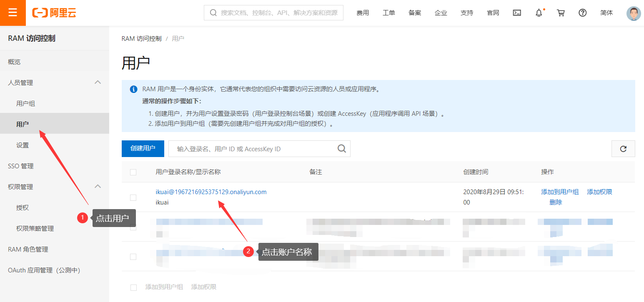Select 用户 in the sidebar
Image resolution: width=644 pixels, height=302 pixels.
pyautogui.click(x=55, y=124)
